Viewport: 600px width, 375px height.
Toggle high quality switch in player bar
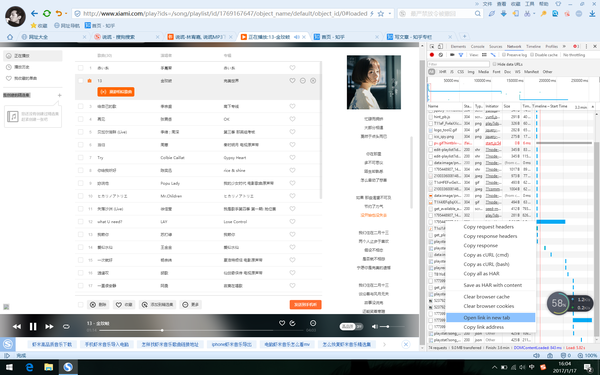tap(351, 326)
